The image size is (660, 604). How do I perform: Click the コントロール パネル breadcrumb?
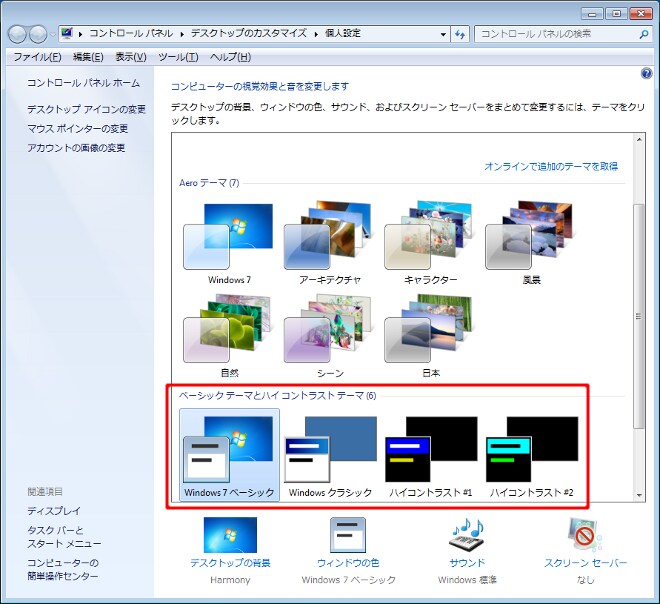(131, 34)
